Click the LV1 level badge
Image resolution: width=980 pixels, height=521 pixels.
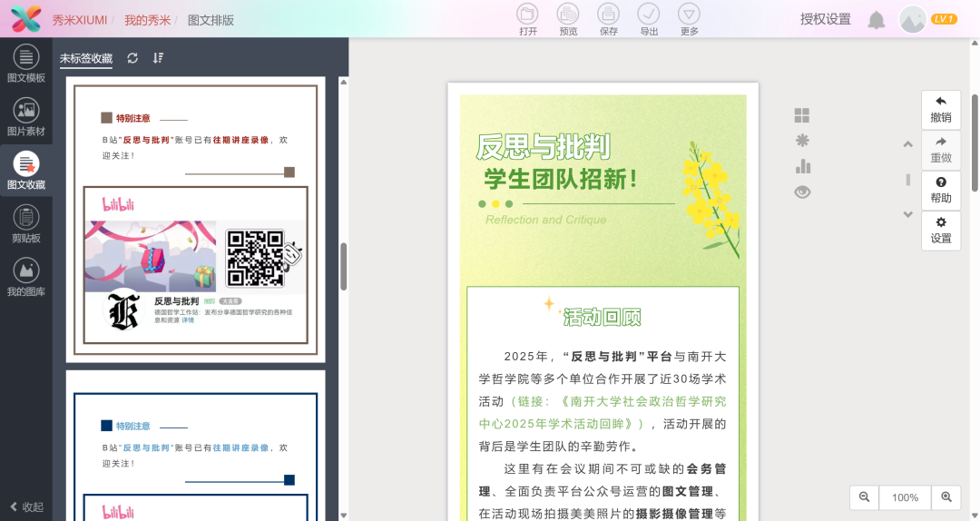[x=944, y=19]
